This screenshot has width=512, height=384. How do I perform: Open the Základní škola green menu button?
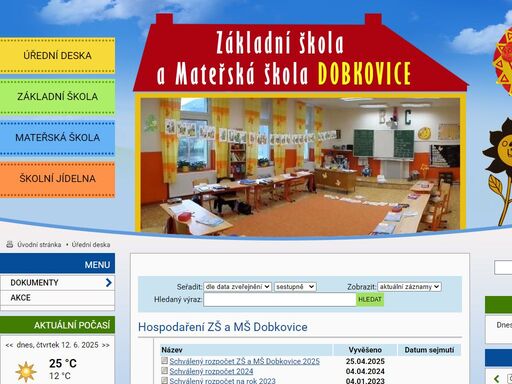click(57, 97)
